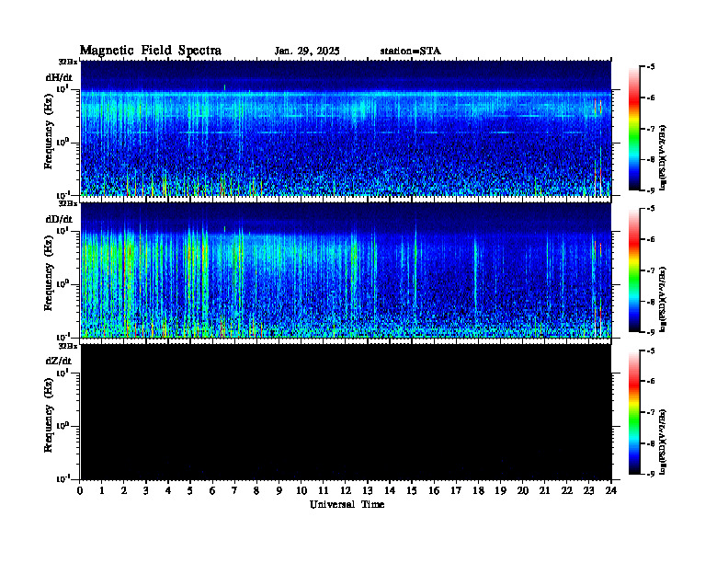Click hour label "10" on time axis
Viewport: 728px width, 563px height.
(x=301, y=490)
